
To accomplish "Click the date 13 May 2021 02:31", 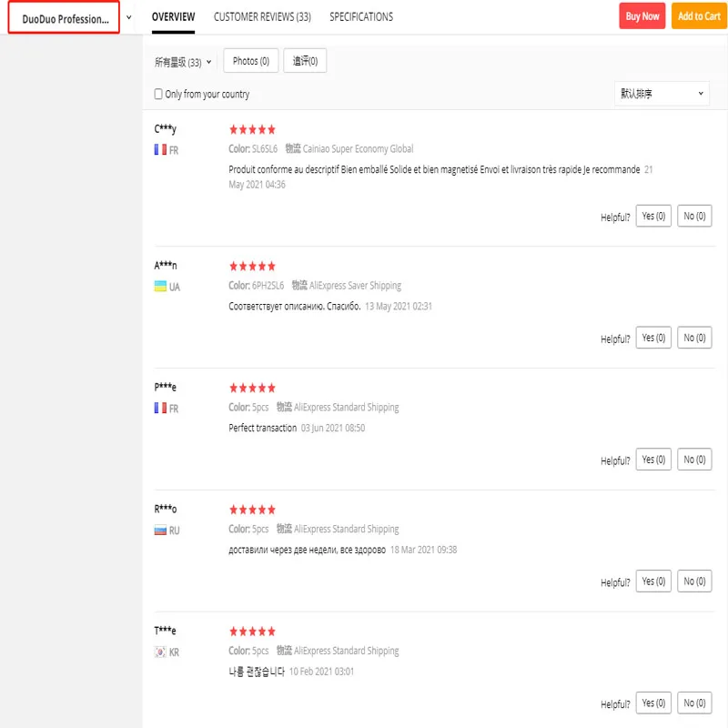I will 399,306.
